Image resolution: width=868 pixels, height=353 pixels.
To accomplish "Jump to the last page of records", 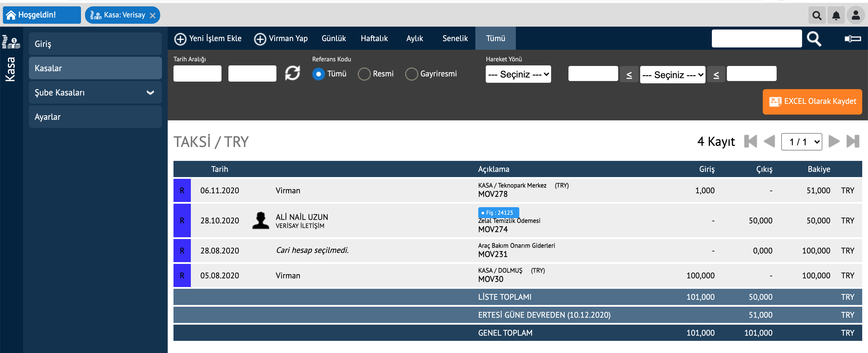I will tap(853, 141).
